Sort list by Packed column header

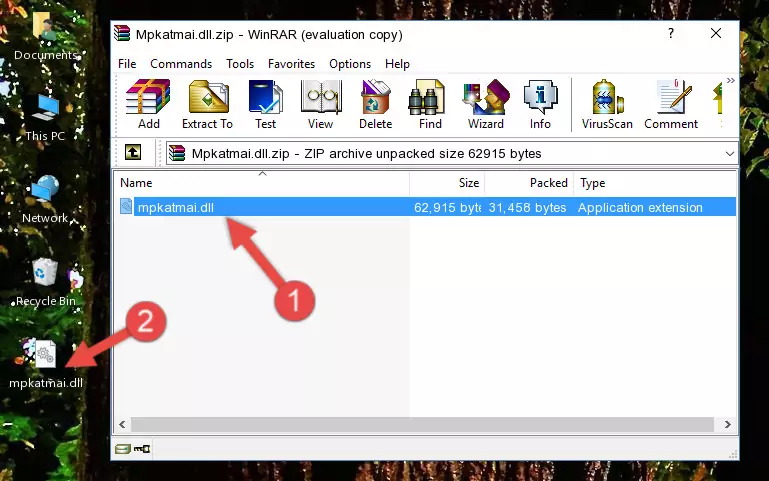tap(529, 183)
